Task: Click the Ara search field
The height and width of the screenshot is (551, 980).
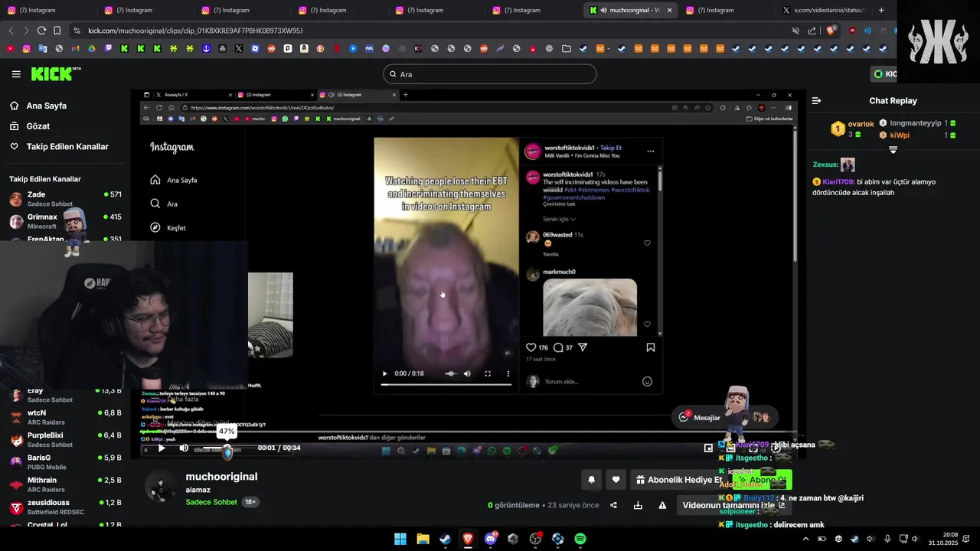Action: click(490, 74)
